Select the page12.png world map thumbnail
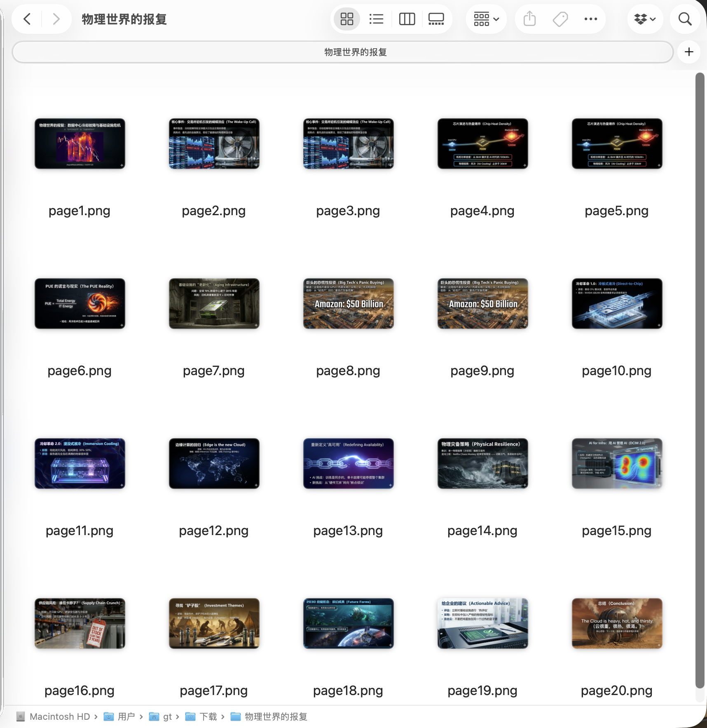Screen dimensions: 707x728 tap(214, 463)
